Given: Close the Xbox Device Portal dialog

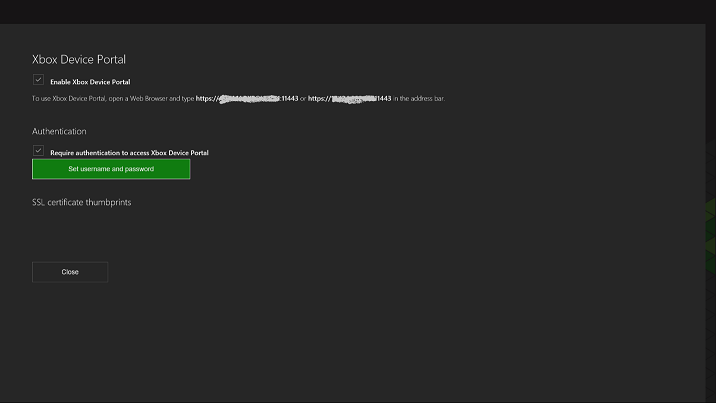Looking at the screenshot, I should click(70, 272).
